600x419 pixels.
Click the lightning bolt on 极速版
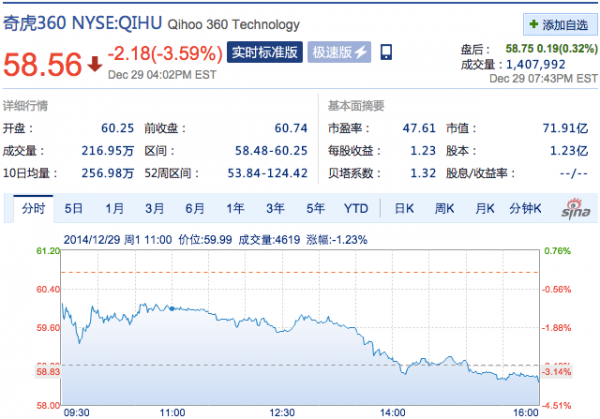(361, 52)
